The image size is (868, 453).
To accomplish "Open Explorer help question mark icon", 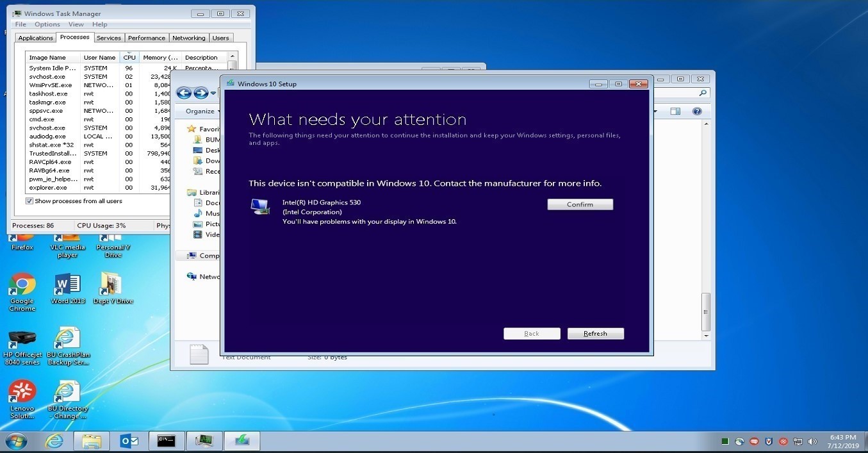I will 697,111.
